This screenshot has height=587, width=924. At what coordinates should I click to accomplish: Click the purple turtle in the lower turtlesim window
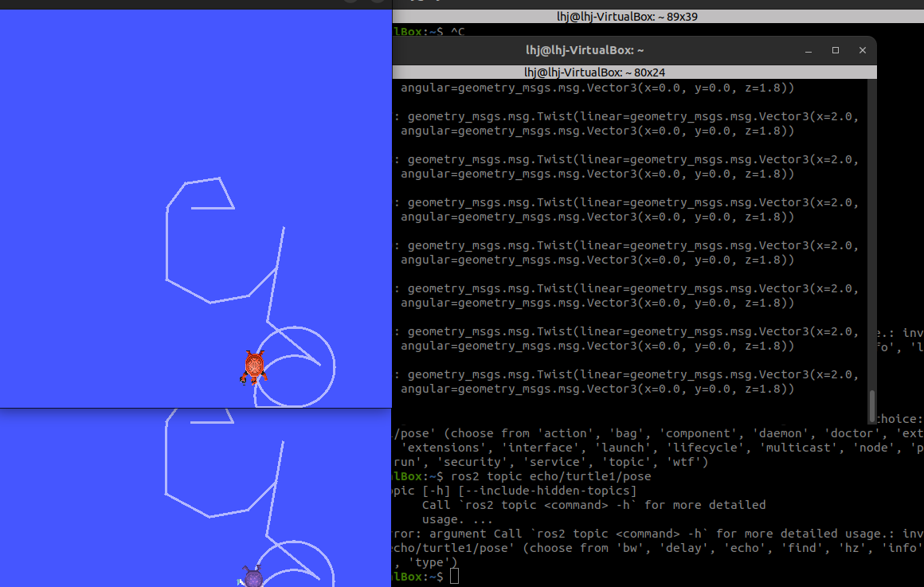point(253,577)
